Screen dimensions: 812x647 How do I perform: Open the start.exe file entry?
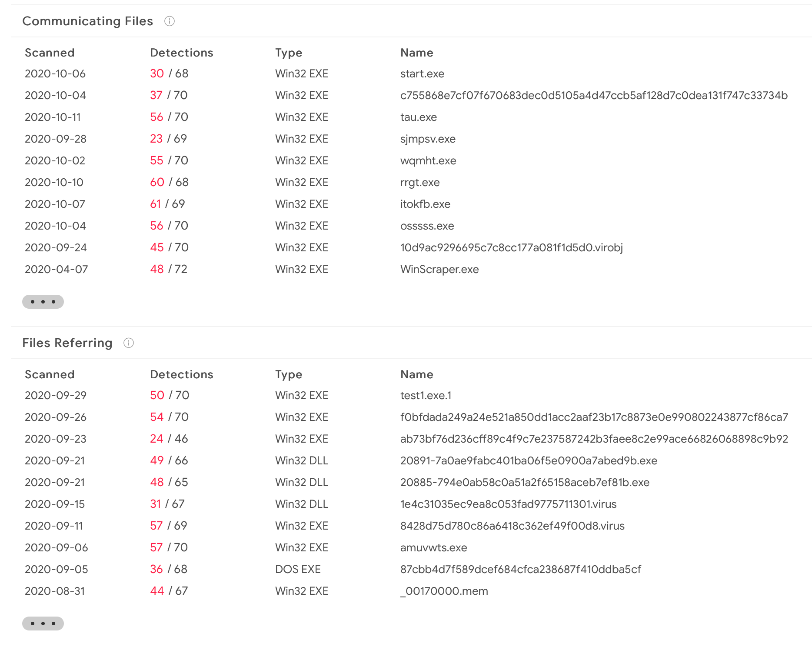pos(422,73)
